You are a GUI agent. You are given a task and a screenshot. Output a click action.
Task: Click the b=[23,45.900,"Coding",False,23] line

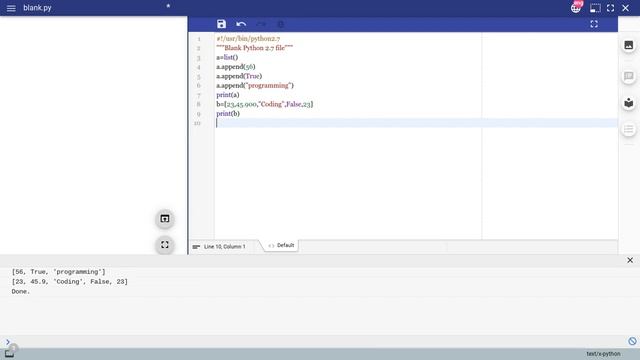click(264, 104)
